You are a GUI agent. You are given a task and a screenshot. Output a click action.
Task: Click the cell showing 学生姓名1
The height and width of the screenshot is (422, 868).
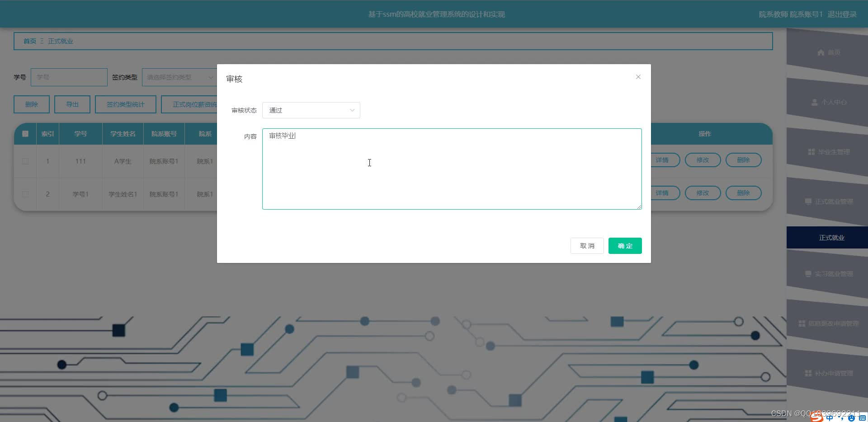coord(123,194)
